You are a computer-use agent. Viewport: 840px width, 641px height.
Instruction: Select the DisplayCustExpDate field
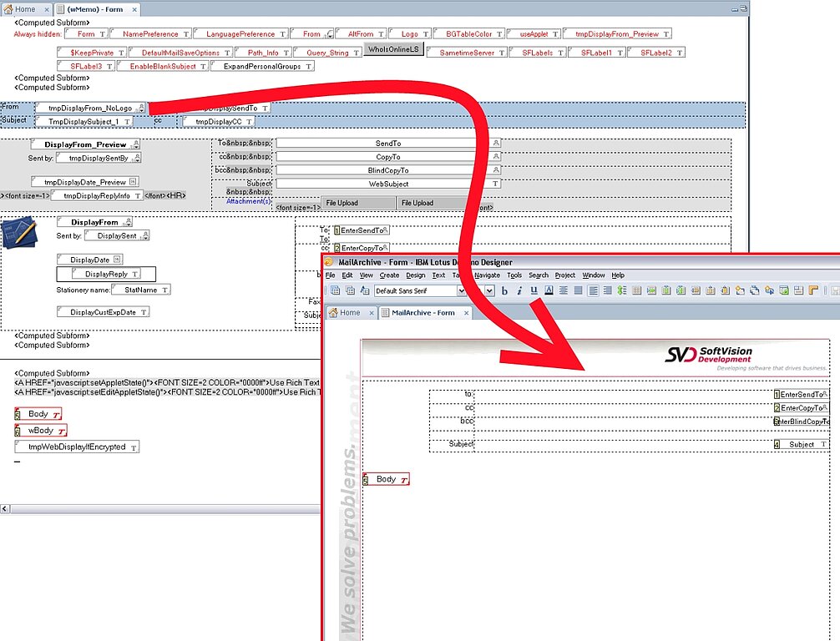pyautogui.click(x=103, y=312)
